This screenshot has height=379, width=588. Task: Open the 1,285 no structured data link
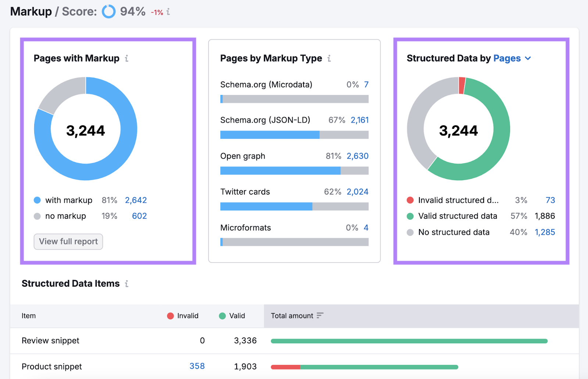545,232
